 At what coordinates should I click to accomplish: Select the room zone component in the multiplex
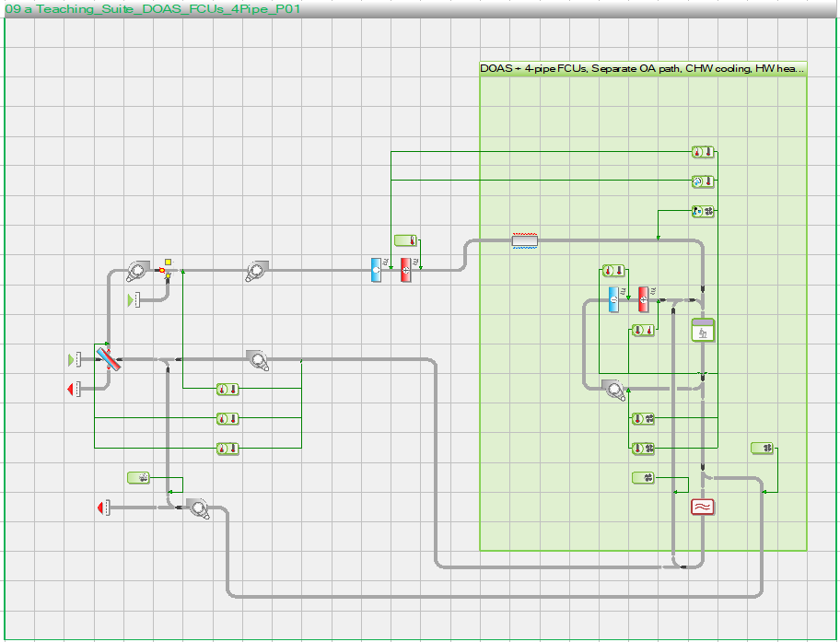click(x=703, y=330)
